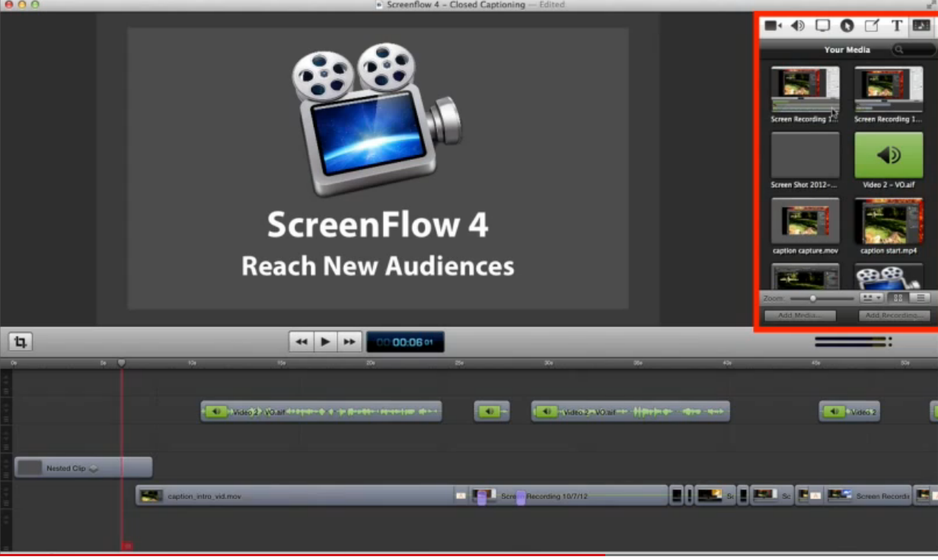Select the caption start.mp4 thumbnail

click(x=889, y=221)
